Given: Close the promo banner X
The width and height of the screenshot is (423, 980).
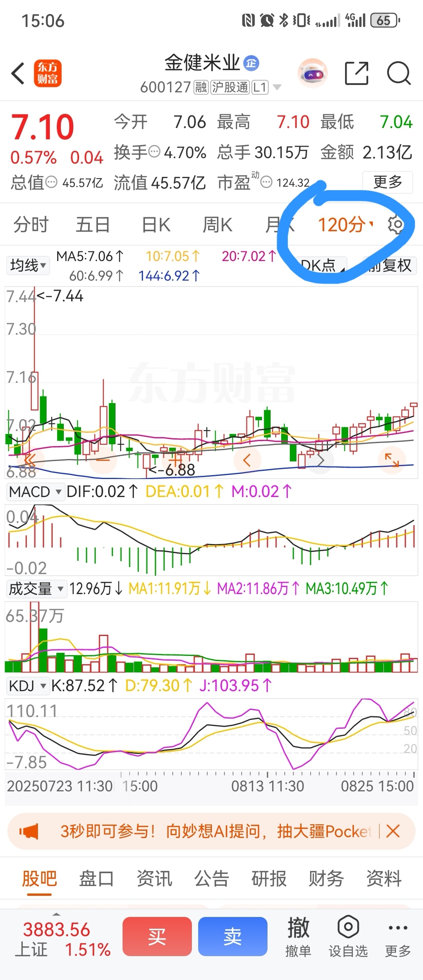Looking at the screenshot, I should [393, 831].
